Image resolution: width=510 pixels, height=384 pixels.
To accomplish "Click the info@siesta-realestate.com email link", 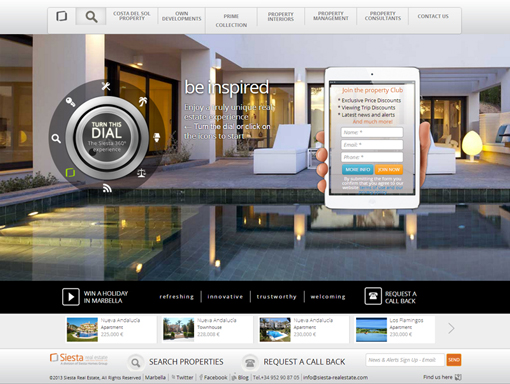I will (x=335, y=377).
